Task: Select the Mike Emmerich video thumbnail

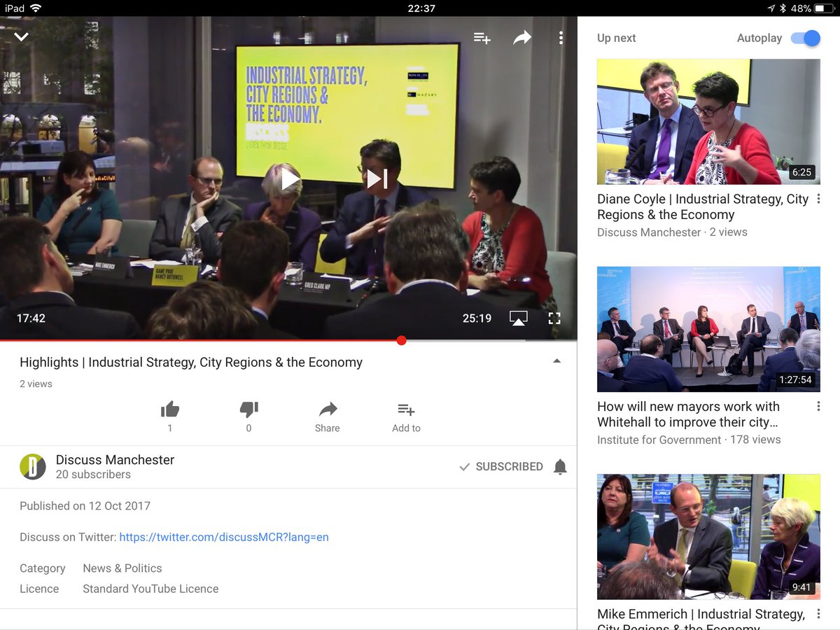Action: click(708, 537)
